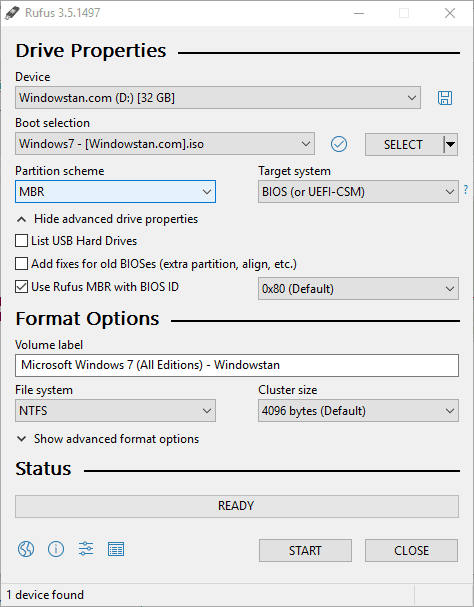Click the target system help question mark
This screenshot has height=607, width=474.
tap(466, 190)
